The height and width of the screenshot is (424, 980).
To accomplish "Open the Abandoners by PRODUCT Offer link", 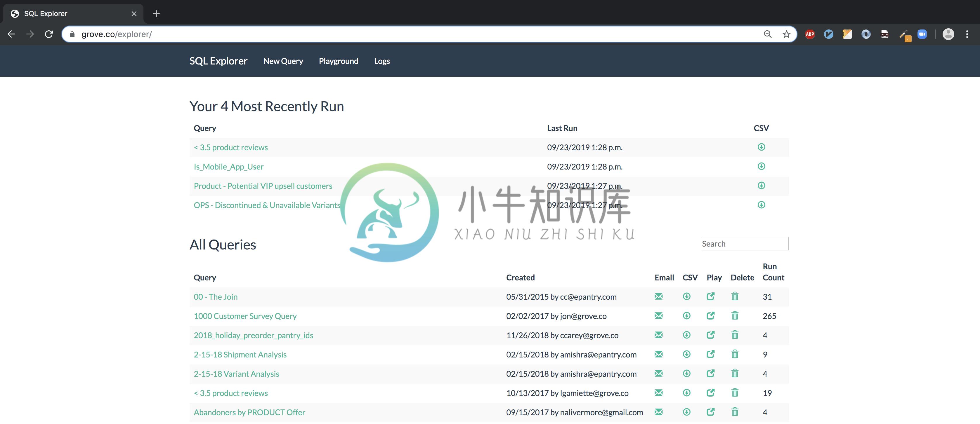I will coord(249,412).
